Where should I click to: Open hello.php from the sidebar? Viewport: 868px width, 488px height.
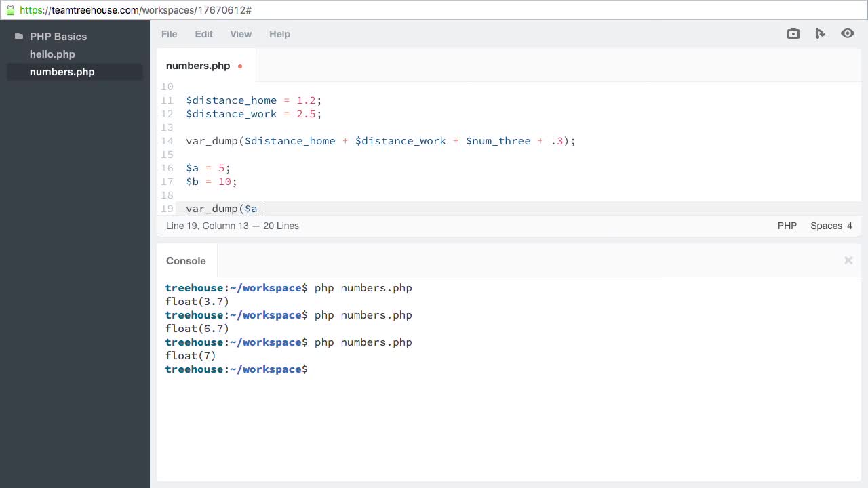coord(52,54)
